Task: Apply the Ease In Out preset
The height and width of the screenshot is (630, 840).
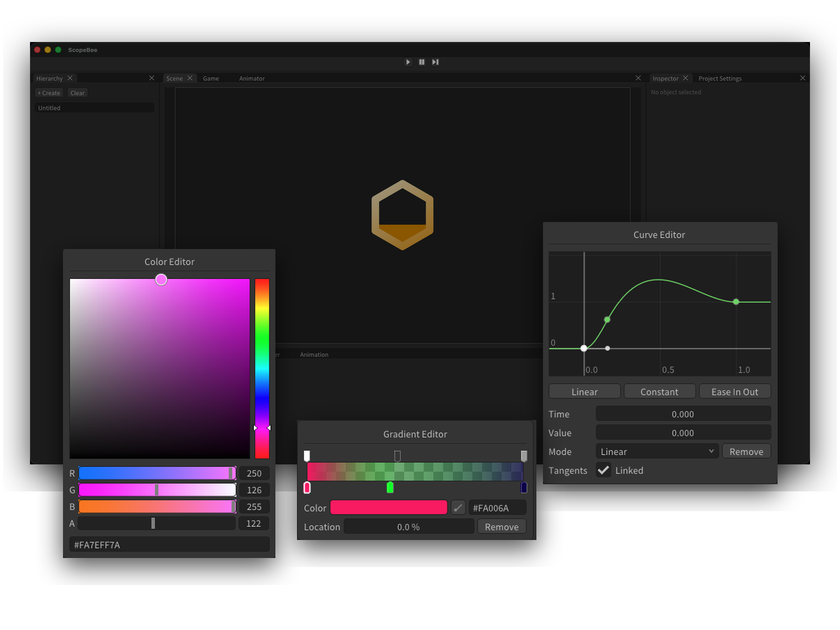Action: point(735,391)
